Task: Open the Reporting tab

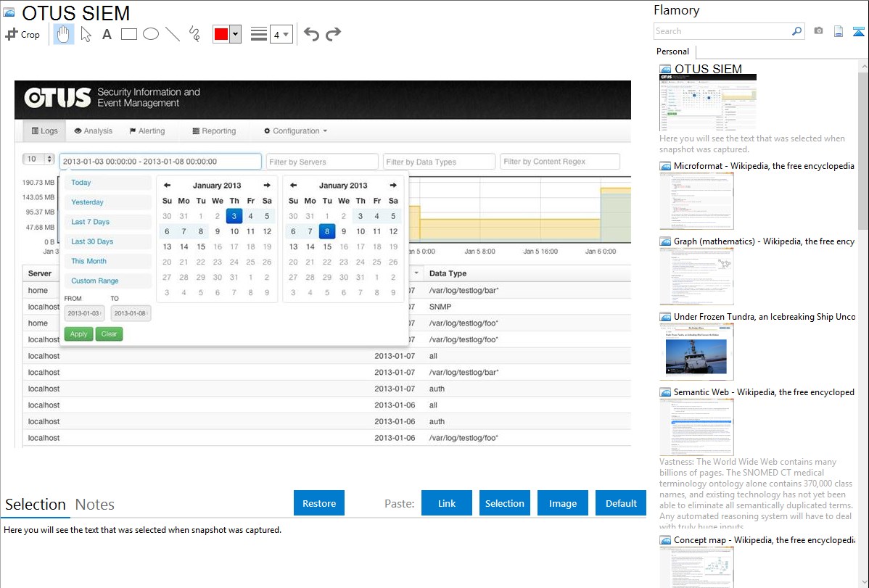Action: 214,131
